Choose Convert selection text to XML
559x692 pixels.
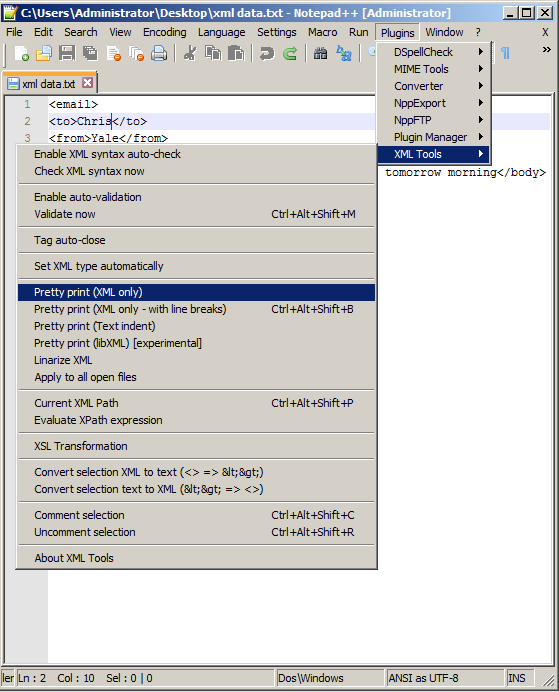[x=196, y=489]
